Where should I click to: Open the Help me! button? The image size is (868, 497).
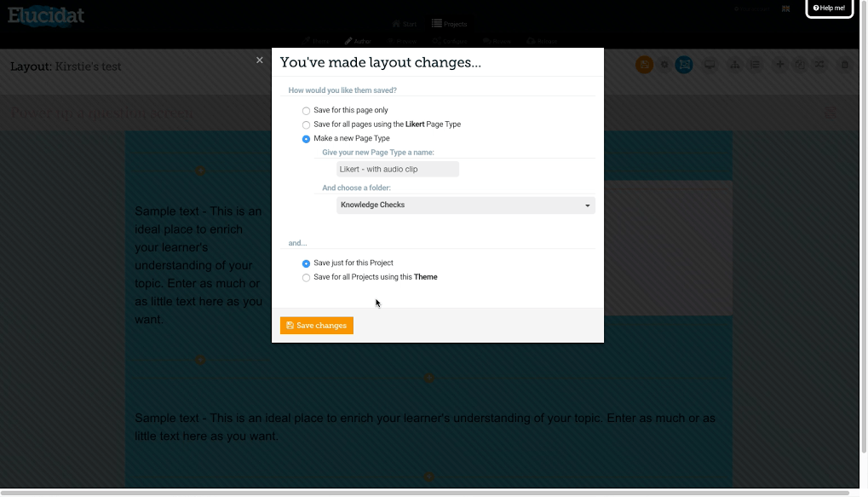830,9
